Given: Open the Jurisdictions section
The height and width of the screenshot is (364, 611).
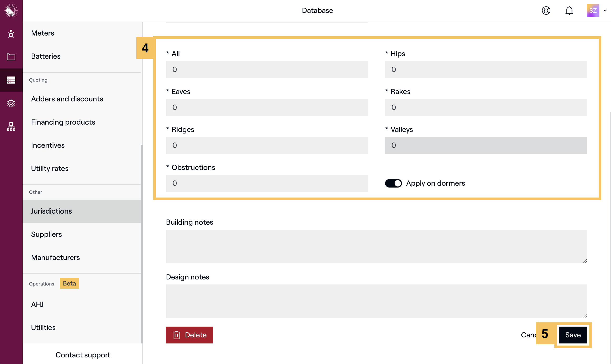Looking at the screenshot, I should (x=51, y=211).
